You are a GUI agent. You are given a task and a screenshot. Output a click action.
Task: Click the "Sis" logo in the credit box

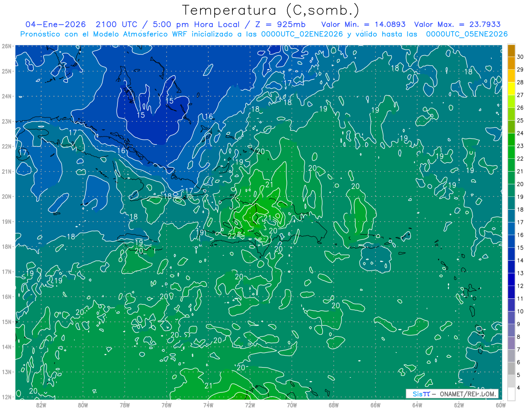418,394
